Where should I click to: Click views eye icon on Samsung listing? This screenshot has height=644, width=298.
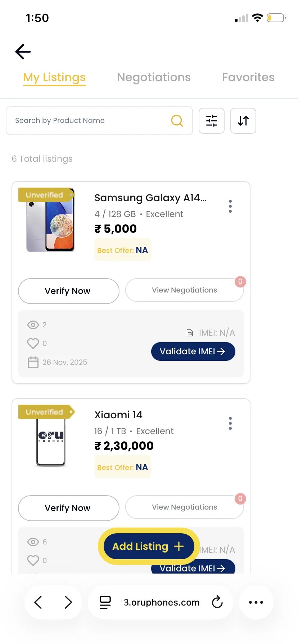(33, 325)
